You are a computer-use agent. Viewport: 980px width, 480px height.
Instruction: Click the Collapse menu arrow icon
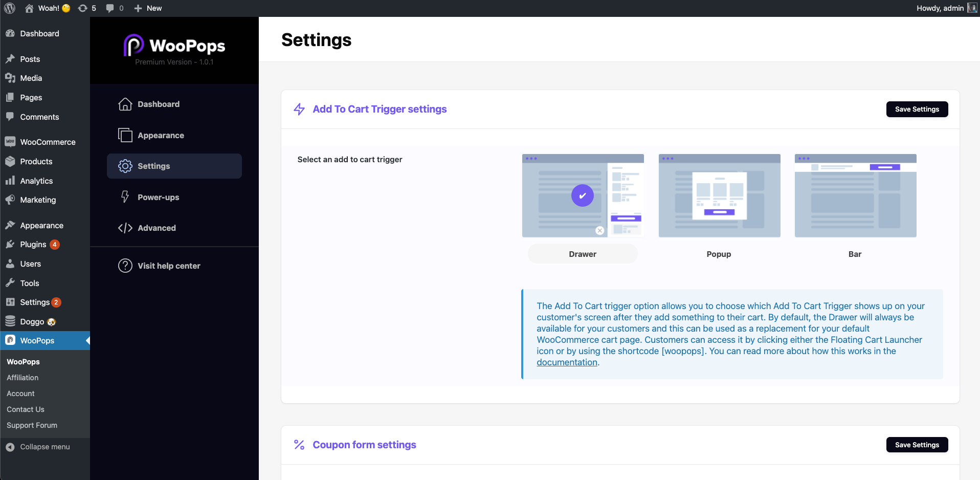(10, 447)
